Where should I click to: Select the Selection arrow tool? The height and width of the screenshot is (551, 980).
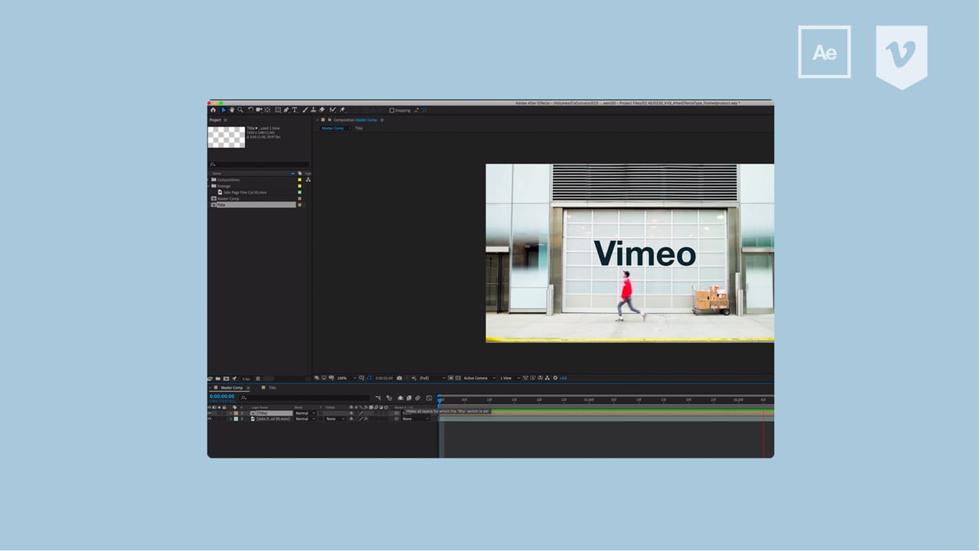[x=224, y=110]
